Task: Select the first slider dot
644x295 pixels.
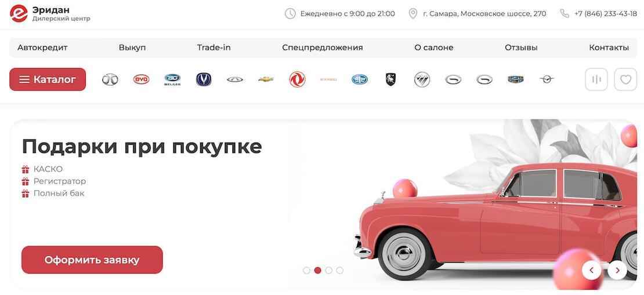Action: (x=306, y=271)
